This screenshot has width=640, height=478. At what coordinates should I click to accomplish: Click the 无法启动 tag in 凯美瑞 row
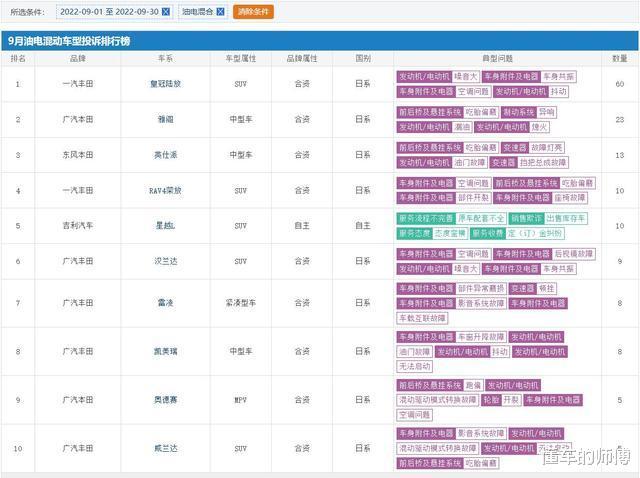[x=414, y=367]
